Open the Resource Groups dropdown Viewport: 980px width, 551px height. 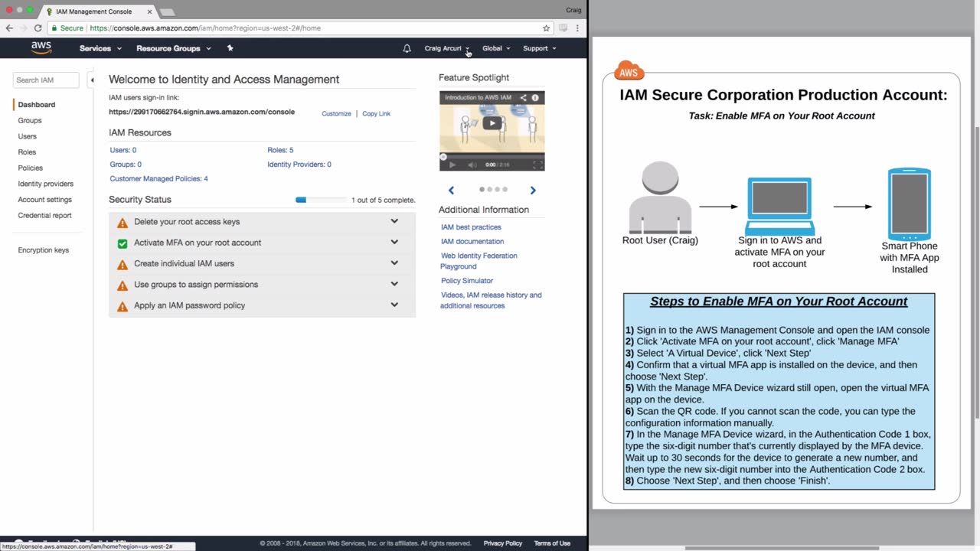point(174,48)
